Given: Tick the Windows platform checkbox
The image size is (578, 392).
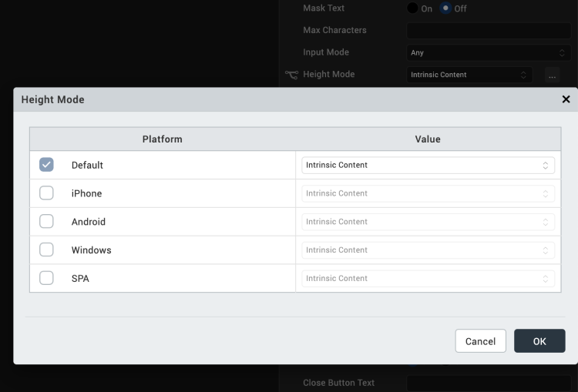Looking at the screenshot, I should pyautogui.click(x=46, y=250).
